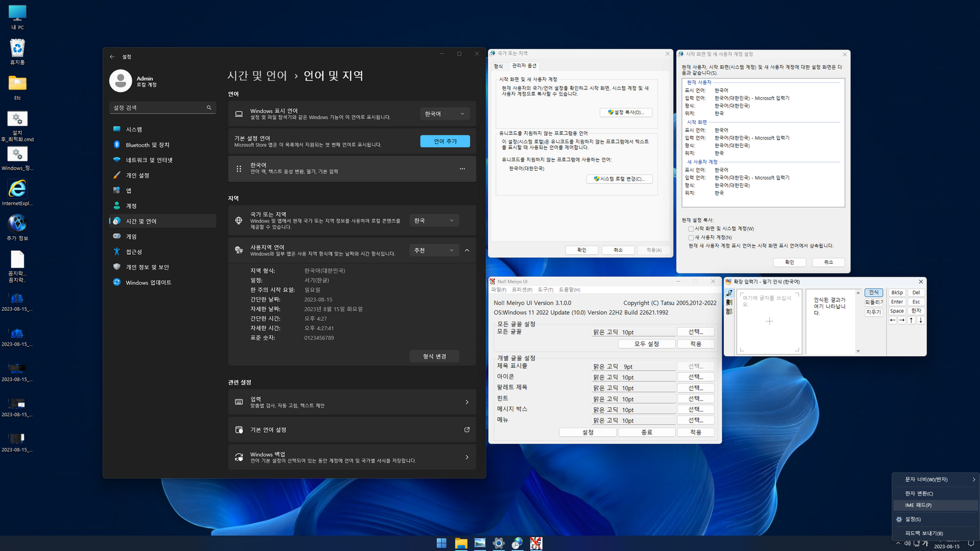Open Start menu on taskbar
This screenshot has height=551, width=980.
pyautogui.click(x=442, y=543)
